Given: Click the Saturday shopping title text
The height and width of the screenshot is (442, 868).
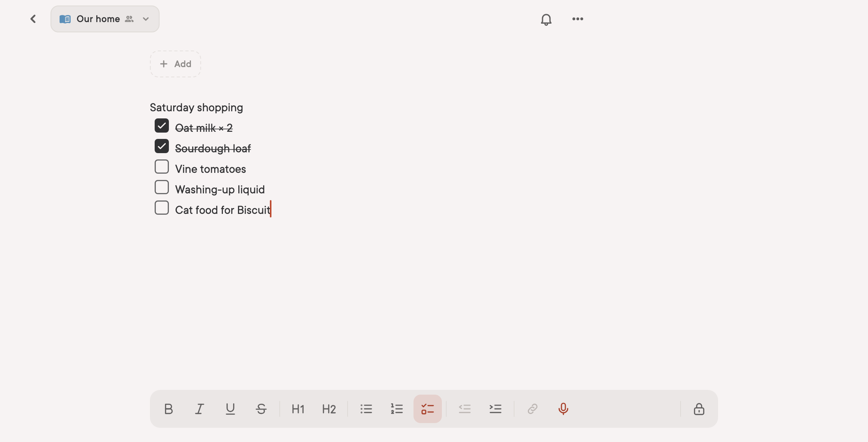Looking at the screenshot, I should click(196, 107).
